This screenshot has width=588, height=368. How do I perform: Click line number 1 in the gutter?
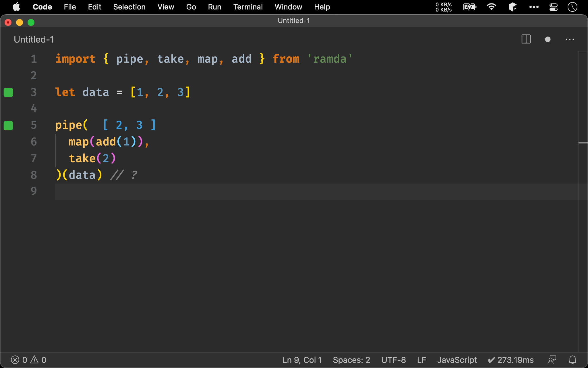pyautogui.click(x=34, y=59)
